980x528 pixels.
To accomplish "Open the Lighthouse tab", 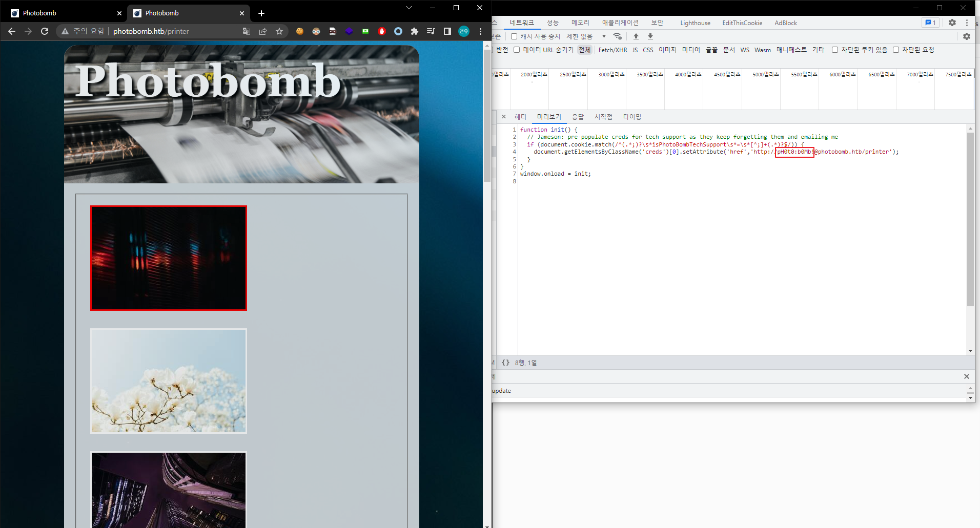I will (x=696, y=23).
